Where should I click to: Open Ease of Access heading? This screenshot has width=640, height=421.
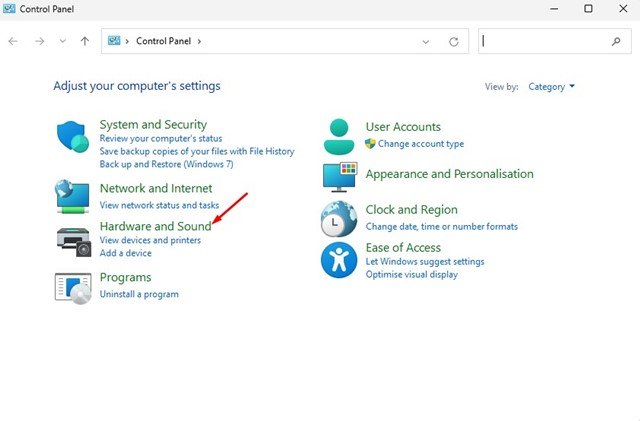tap(403, 247)
